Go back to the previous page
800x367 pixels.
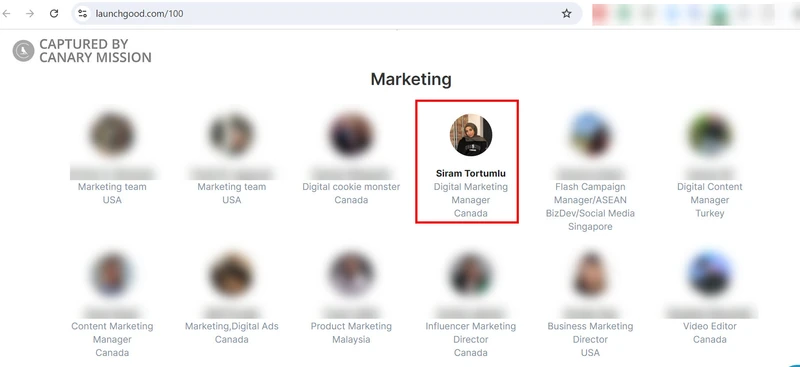(7, 14)
